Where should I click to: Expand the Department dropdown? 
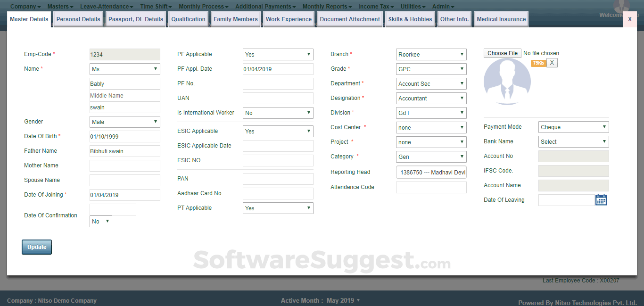click(431, 83)
